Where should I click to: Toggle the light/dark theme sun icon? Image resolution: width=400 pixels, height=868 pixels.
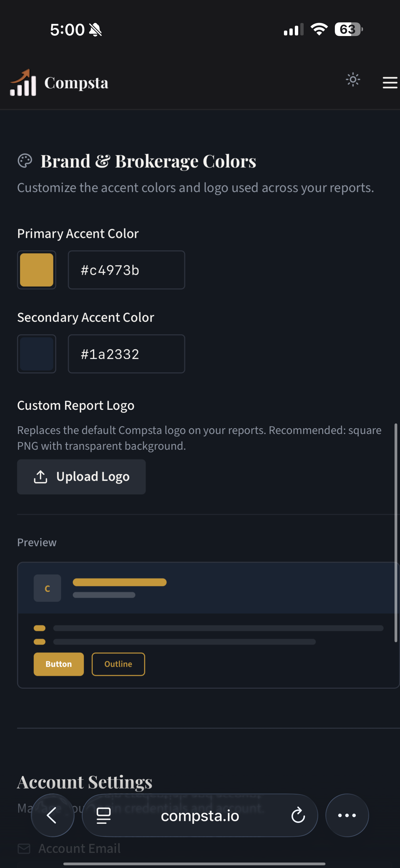[353, 80]
